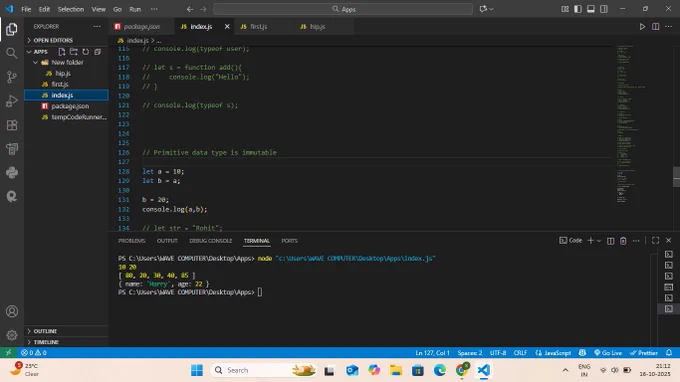Collapse all folders in Explorer
680x382 pixels.
pos(98,52)
